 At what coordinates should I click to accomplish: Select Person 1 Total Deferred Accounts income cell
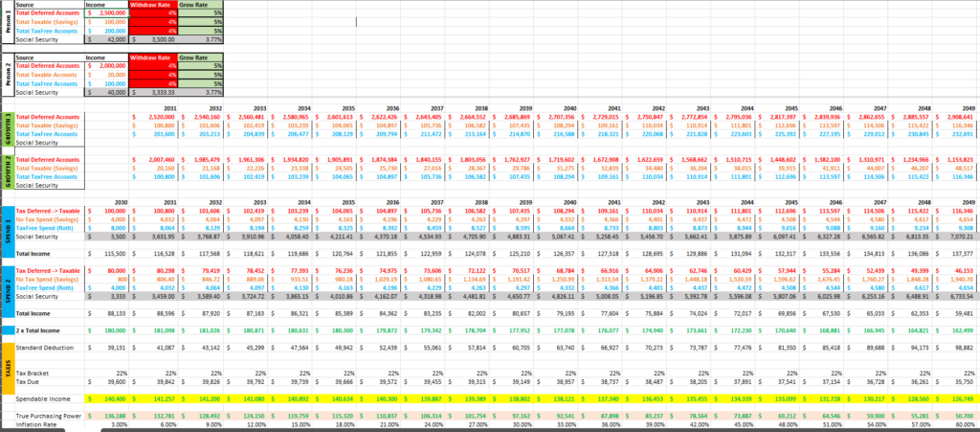(102, 11)
